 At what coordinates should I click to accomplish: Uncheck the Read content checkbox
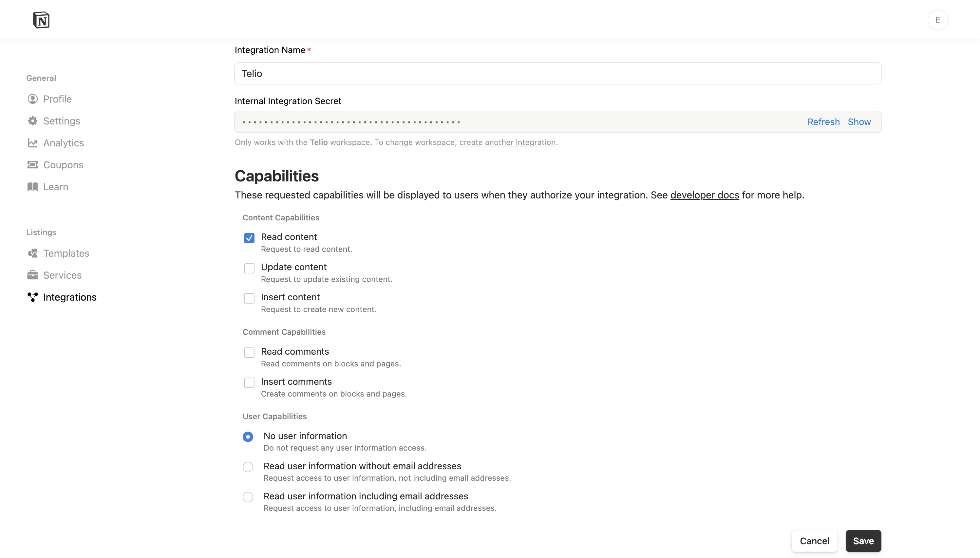[x=249, y=238]
